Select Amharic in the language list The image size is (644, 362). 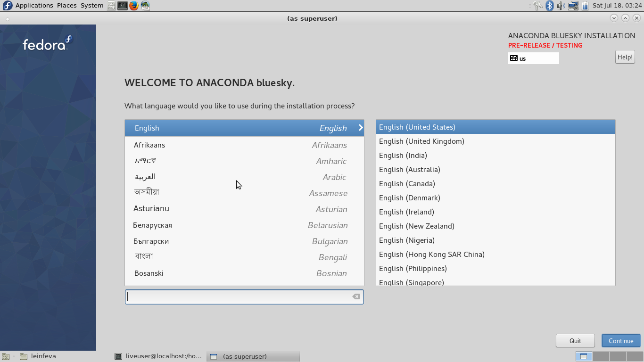tap(244, 161)
